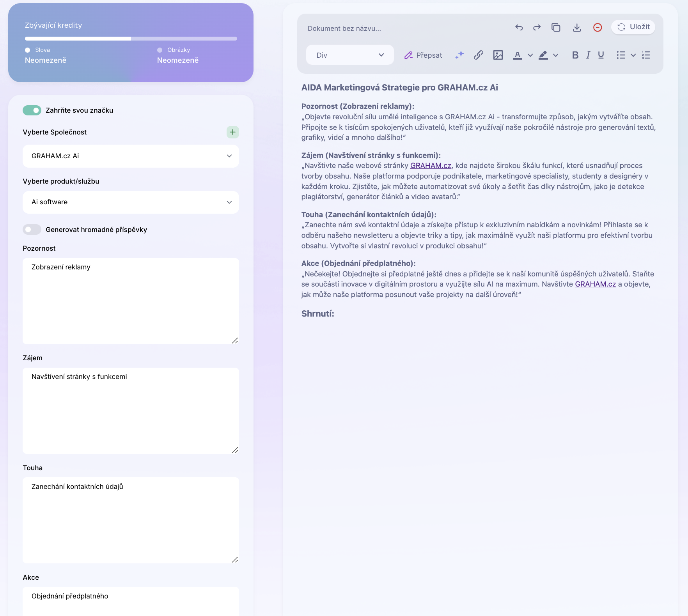Open GRAHAM.cz link in Akce paragraph

click(x=595, y=284)
